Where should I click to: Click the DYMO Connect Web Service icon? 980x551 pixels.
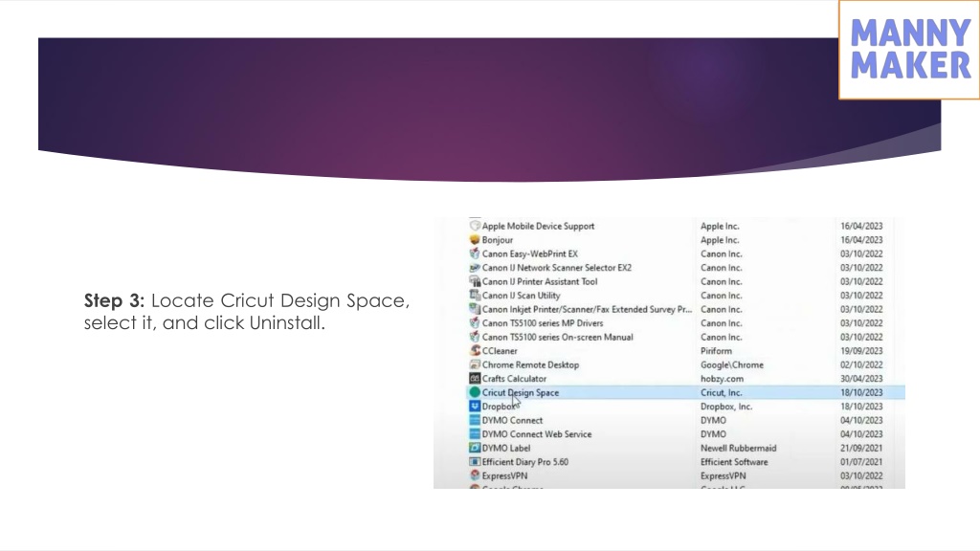(475, 433)
